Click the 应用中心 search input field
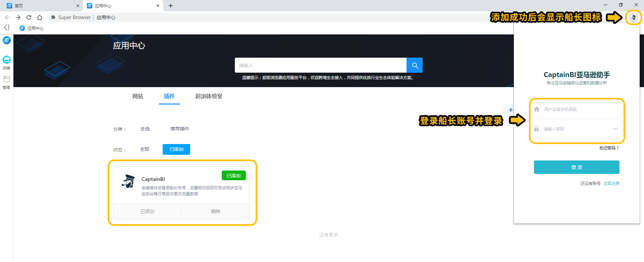This screenshot has height=262, width=644. tap(321, 65)
